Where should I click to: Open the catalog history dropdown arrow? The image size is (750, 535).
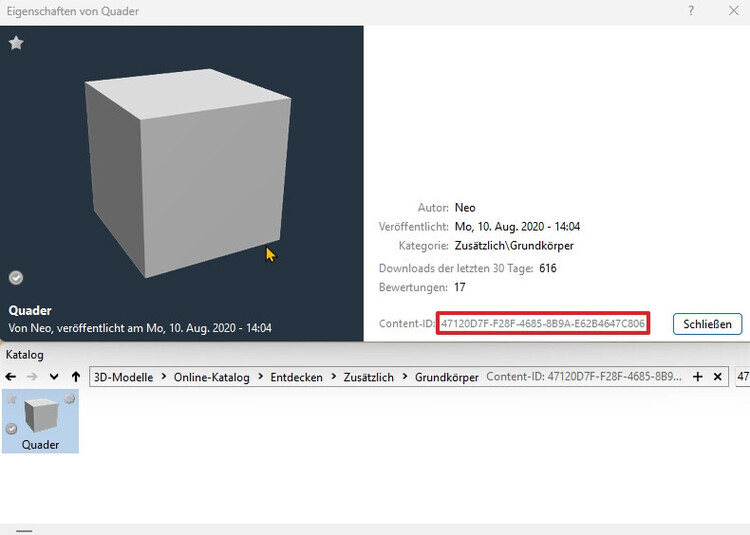click(54, 377)
